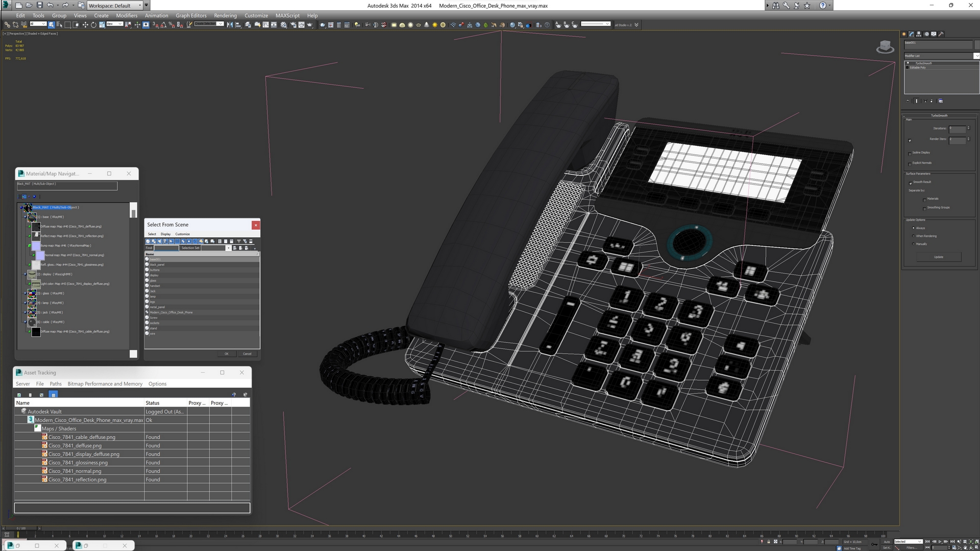Image resolution: width=980 pixels, height=551 pixels.
Task: Select Cisco_7841_normal.png in Asset Tracking
Action: click(75, 471)
